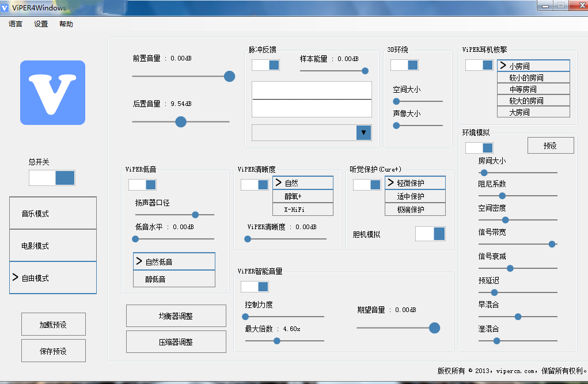Image resolution: width=588 pixels, height=384 pixels.
Task: Toggle the ViPER耳机核擎 switch
Action: coord(479,65)
